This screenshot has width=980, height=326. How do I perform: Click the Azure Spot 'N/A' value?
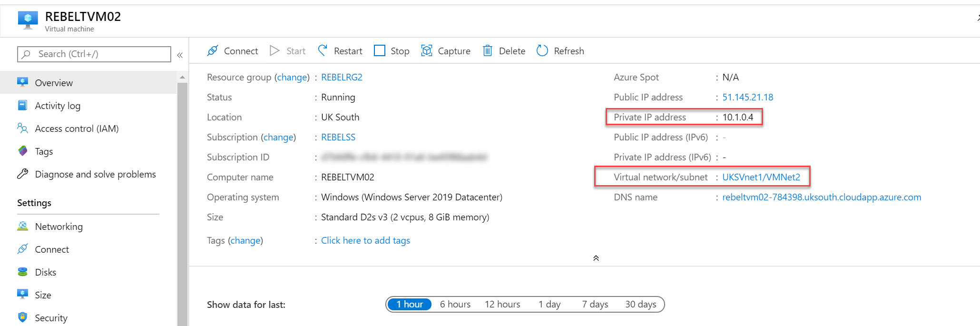point(730,77)
